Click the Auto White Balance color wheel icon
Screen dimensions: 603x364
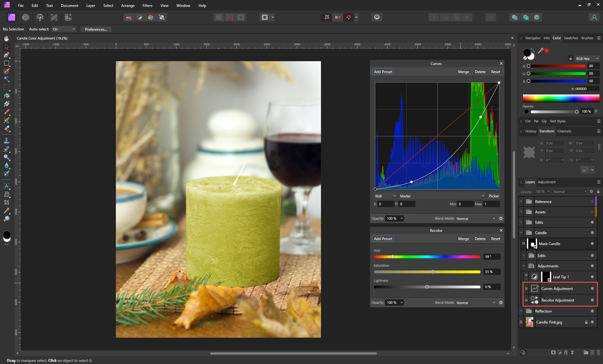[151, 17]
